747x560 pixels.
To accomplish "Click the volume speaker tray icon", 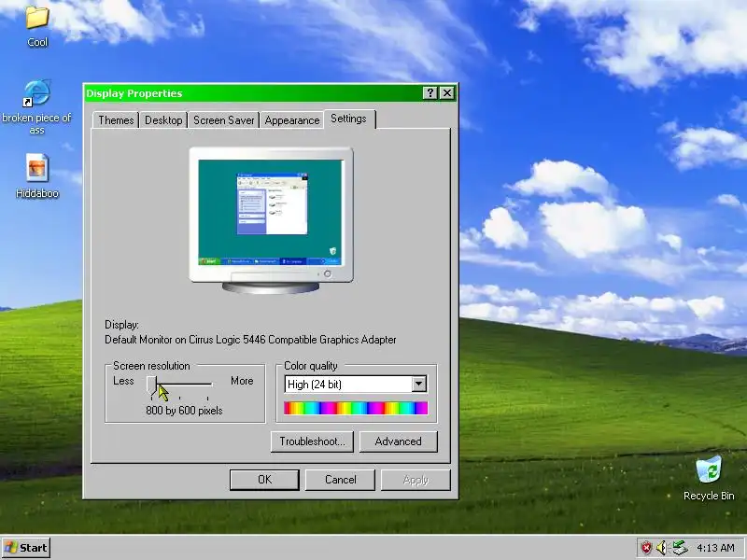I will pos(661,548).
